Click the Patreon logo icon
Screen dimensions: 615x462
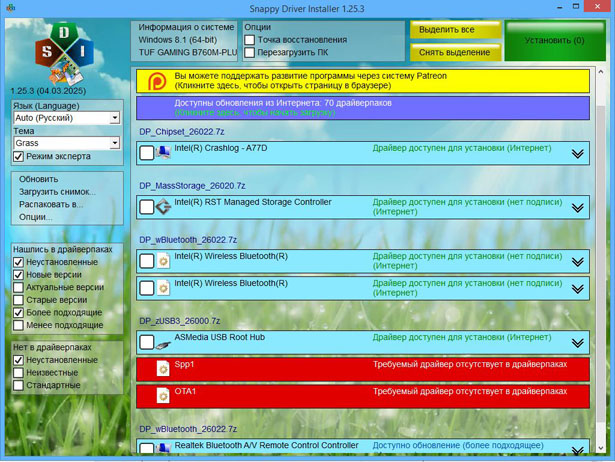tap(157, 81)
